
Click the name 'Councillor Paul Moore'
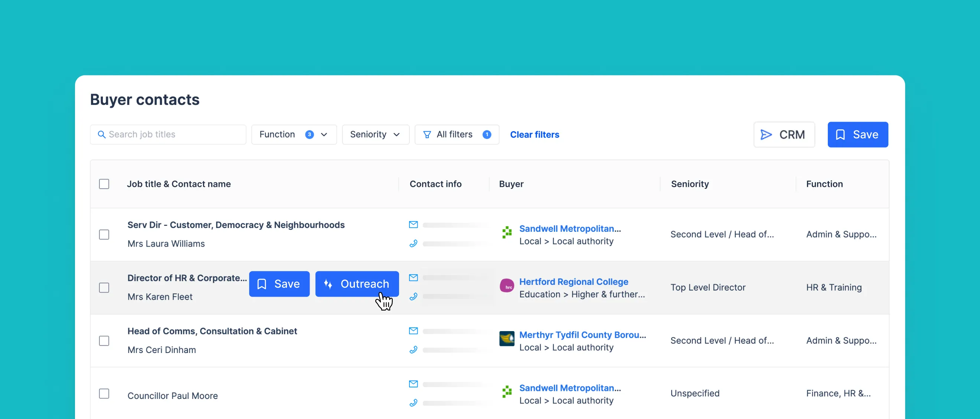click(x=172, y=396)
